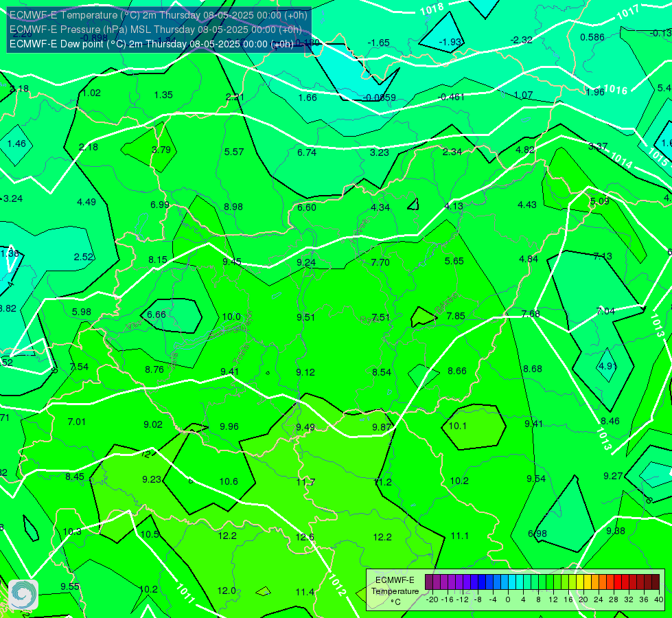Click the 9.24 temperature value
The image size is (672, 618).
point(306,262)
